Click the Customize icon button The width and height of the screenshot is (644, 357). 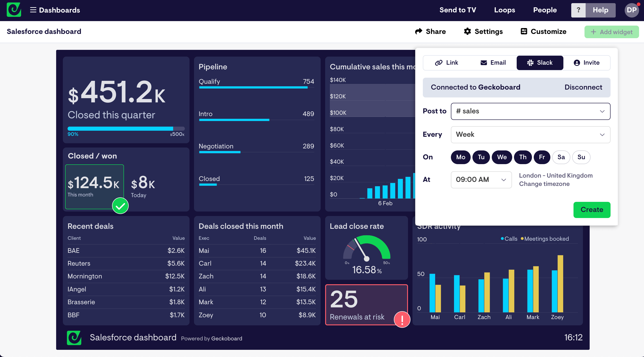[524, 32]
